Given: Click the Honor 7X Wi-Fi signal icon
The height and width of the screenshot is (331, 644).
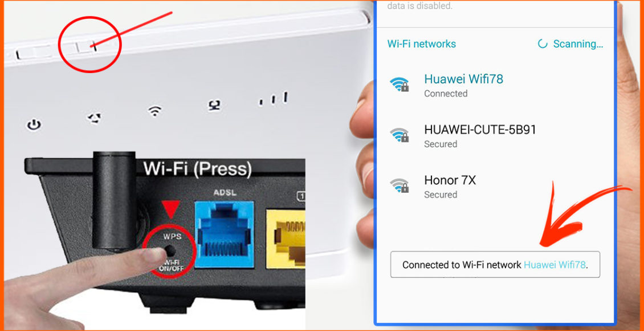Looking at the screenshot, I should (x=399, y=186).
